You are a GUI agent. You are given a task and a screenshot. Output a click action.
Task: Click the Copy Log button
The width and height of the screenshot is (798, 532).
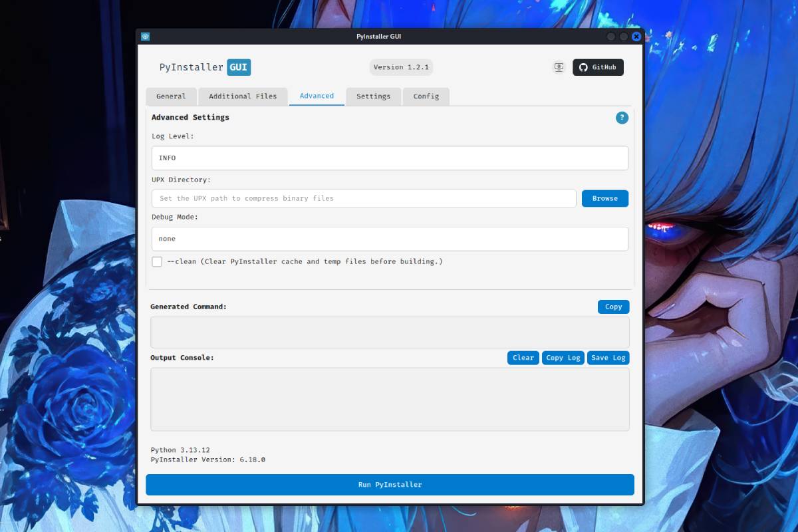click(x=563, y=358)
